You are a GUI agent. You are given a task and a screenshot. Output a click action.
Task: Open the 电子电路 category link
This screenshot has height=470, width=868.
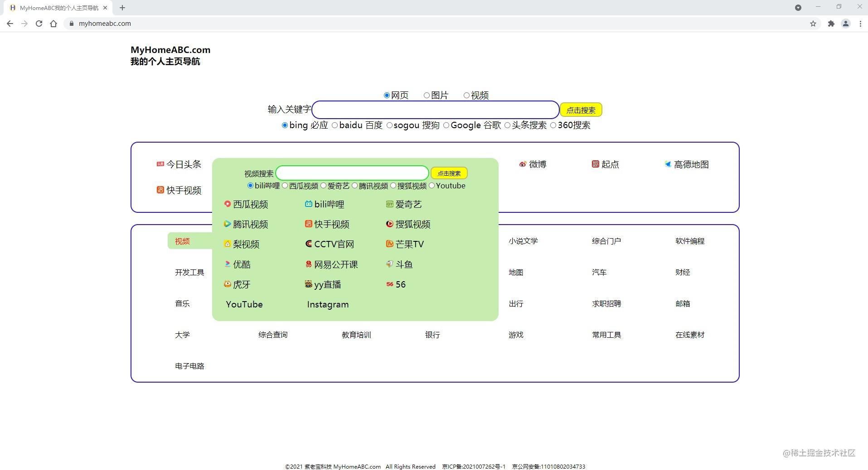point(189,366)
